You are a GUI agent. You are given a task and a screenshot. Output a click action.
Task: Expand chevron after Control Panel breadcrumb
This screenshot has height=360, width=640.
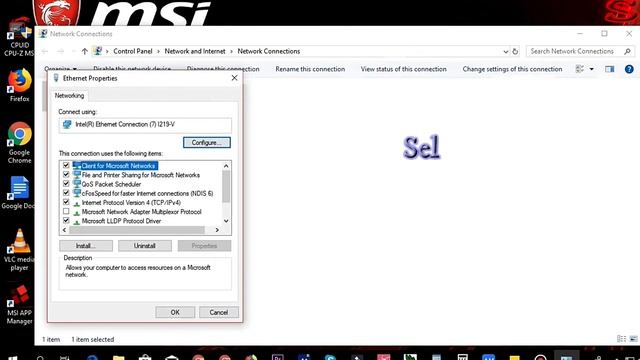[158, 51]
